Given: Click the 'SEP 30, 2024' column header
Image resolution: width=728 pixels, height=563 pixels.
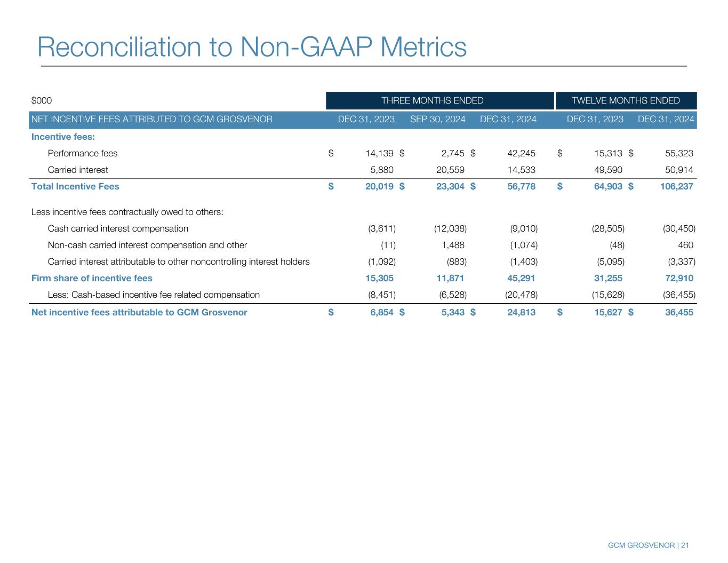Looking at the screenshot, I should (437, 119).
